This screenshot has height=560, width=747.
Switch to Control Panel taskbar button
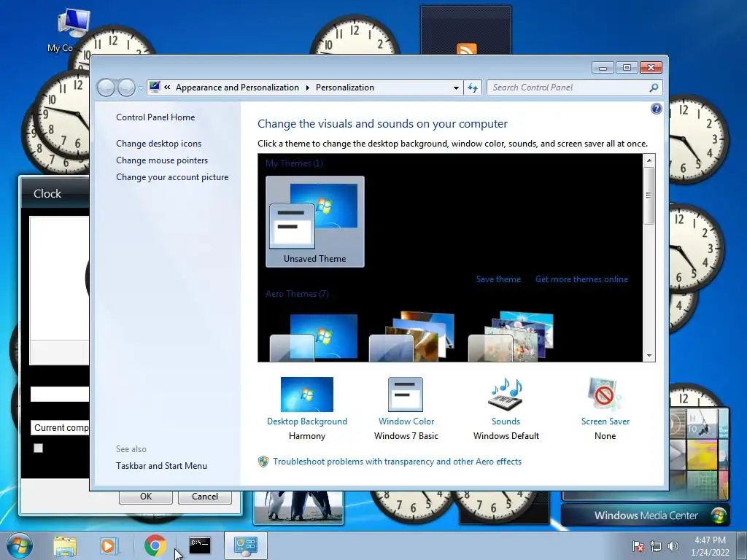click(245, 545)
